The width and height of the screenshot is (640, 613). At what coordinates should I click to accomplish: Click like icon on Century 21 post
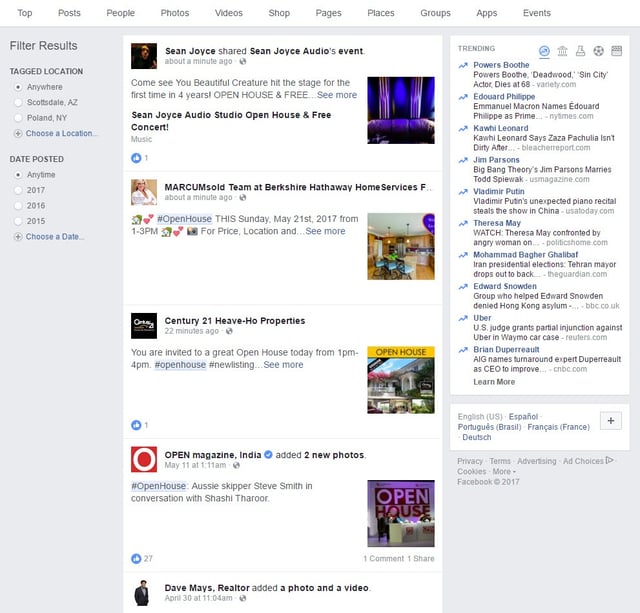click(136, 425)
